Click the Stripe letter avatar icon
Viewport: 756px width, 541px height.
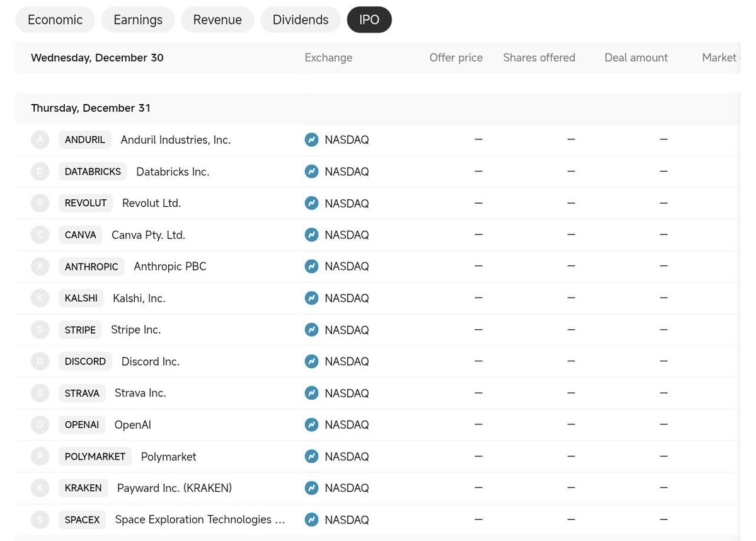40,330
